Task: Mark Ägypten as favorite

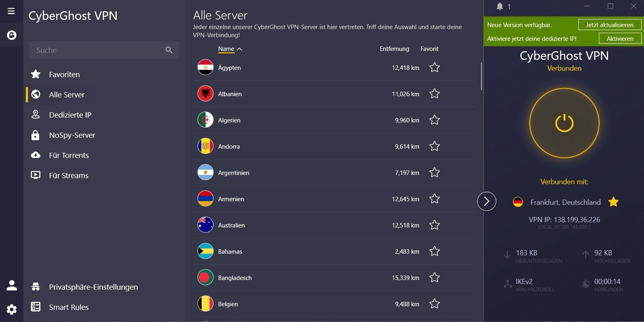Action: (x=434, y=67)
